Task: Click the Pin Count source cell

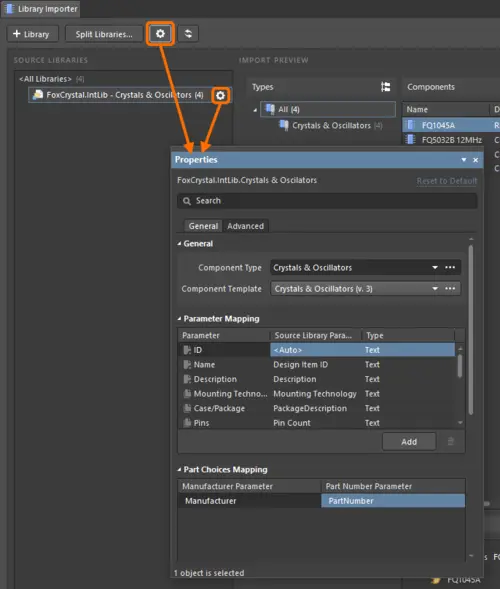Action: (316, 423)
